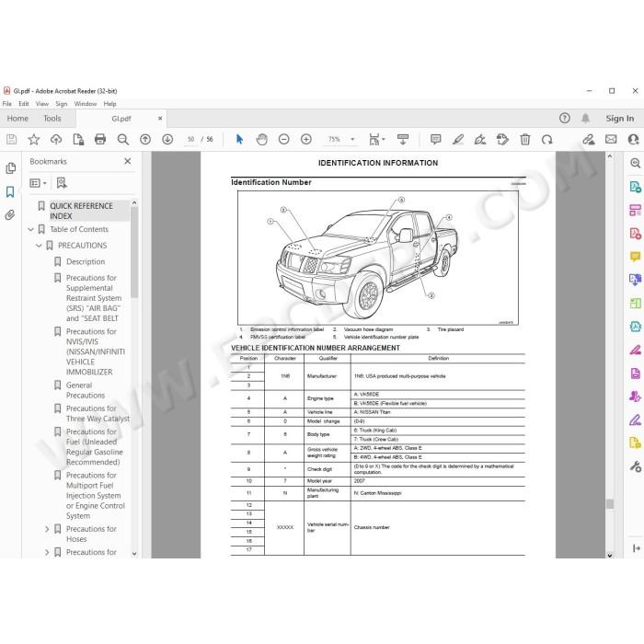Open the Help question mark icon

[x=565, y=119]
